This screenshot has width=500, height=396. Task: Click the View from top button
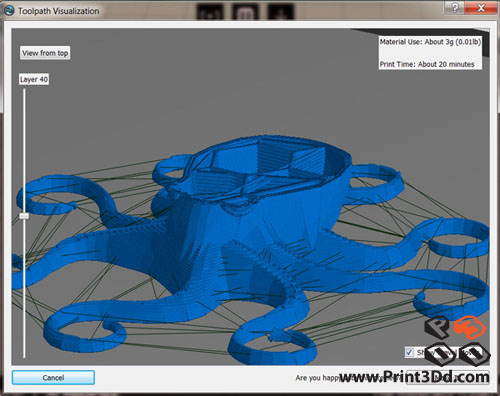pos(45,53)
